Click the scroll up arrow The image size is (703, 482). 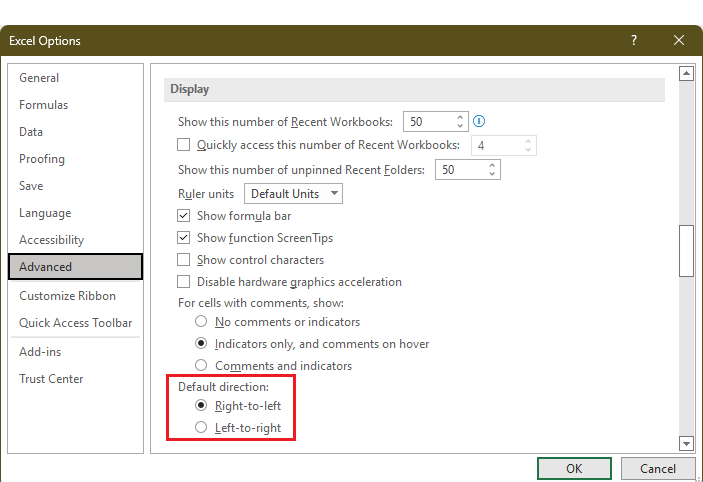(686, 74)
